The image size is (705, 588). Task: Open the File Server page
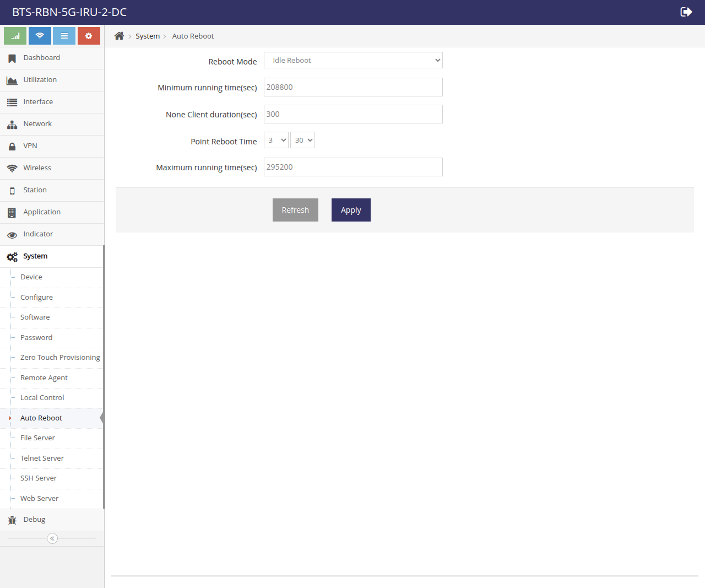(x=52, y=438)
